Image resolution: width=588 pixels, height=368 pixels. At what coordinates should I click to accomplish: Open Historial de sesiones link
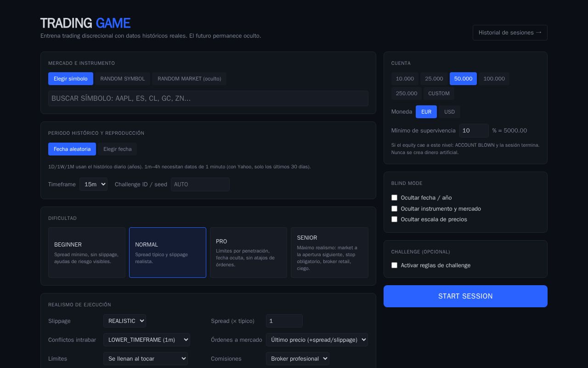(510, 33)
